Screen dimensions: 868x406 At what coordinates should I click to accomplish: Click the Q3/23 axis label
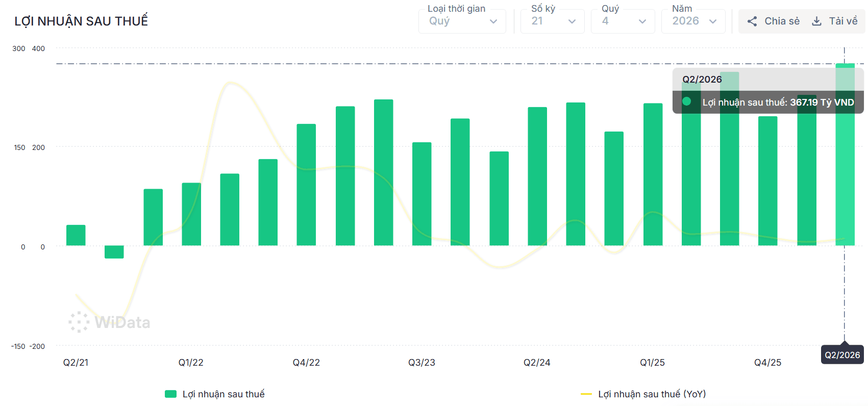(x=422, y=363)
